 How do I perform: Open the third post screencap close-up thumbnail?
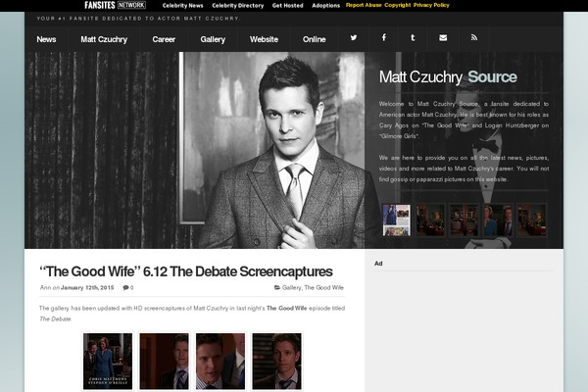[220, 362]
